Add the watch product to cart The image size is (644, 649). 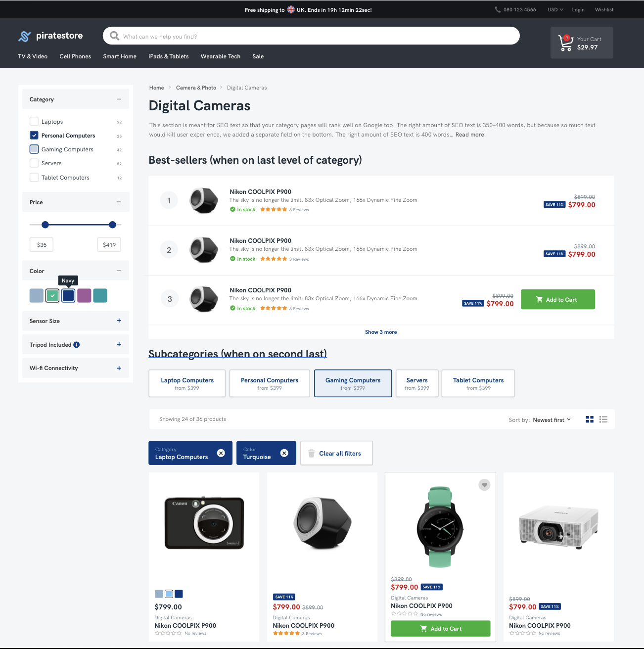(441, 628)
